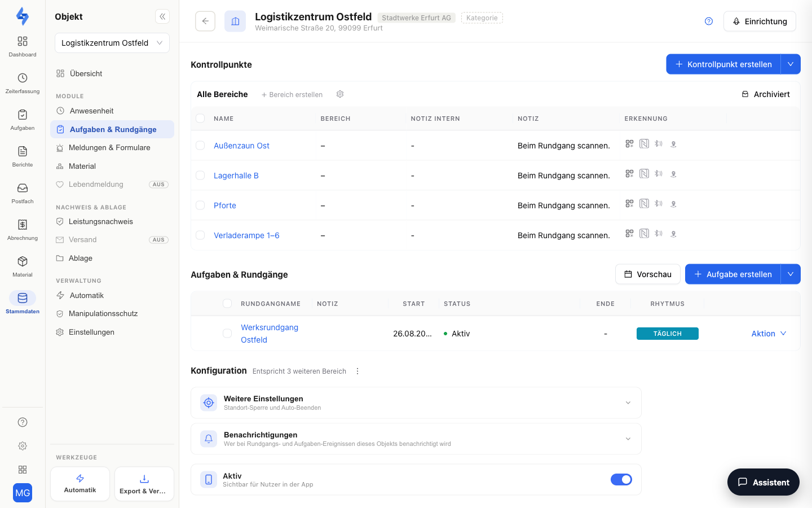Tick the Werksrundgang Ostfeld checkbox
The image size is (812, 508).
click(x=227, y=334)
